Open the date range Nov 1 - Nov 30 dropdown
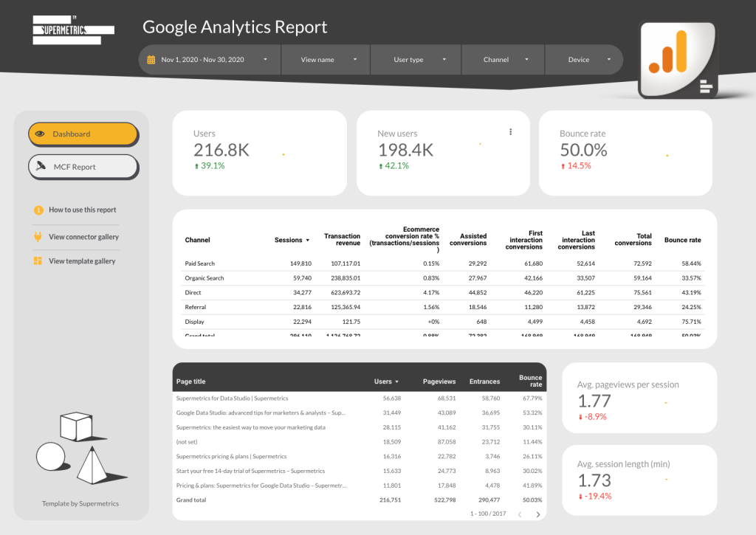 click(210, 60)
